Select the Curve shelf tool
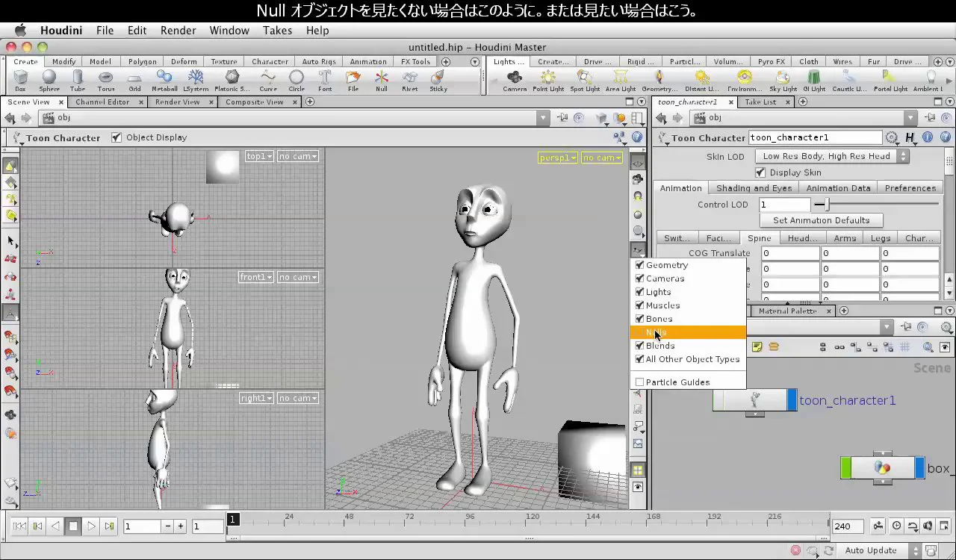956x560 pixels. tap(268, 81)
